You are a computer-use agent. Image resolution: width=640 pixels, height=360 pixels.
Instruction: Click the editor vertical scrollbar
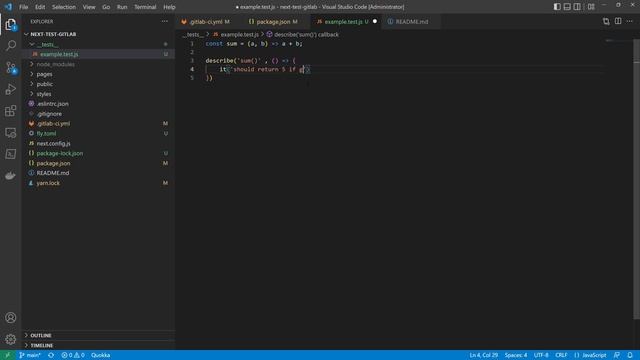point(637,180)
